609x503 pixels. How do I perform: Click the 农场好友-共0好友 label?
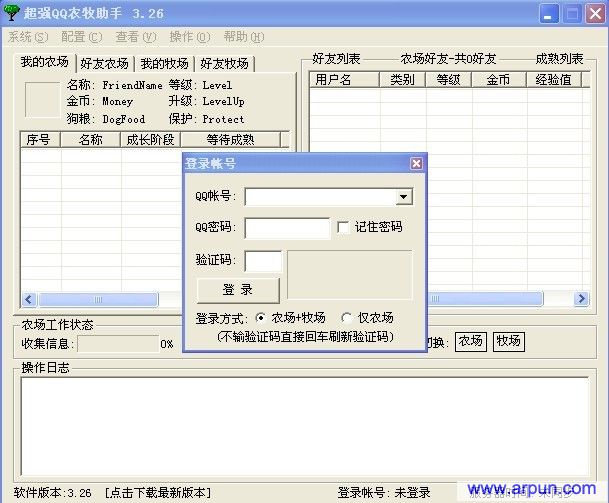448,59
